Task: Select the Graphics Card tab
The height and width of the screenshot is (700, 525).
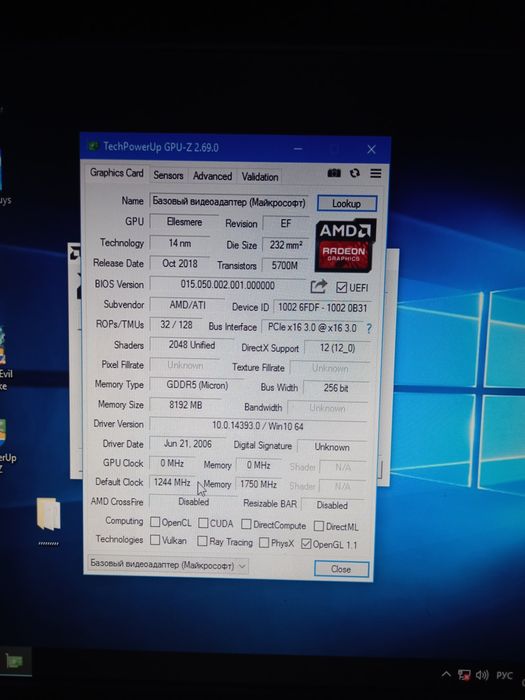Action: pyautogui.click(x=117, y=173)
